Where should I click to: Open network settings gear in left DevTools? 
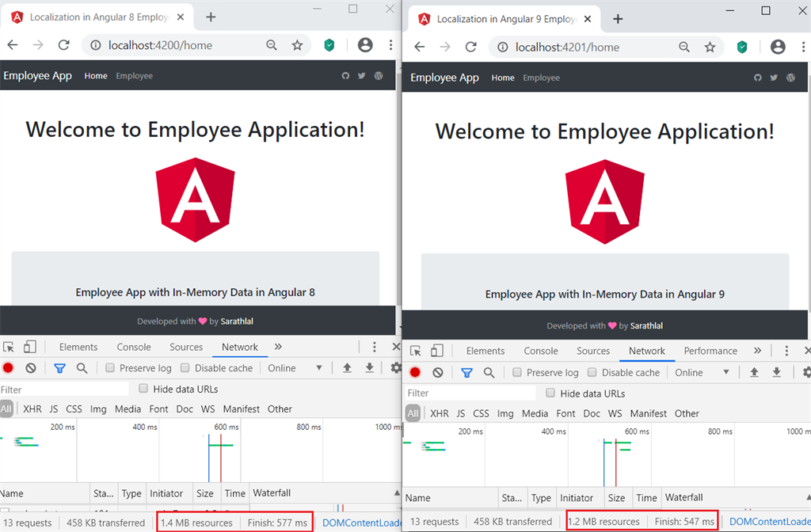(x=396, y=367)
